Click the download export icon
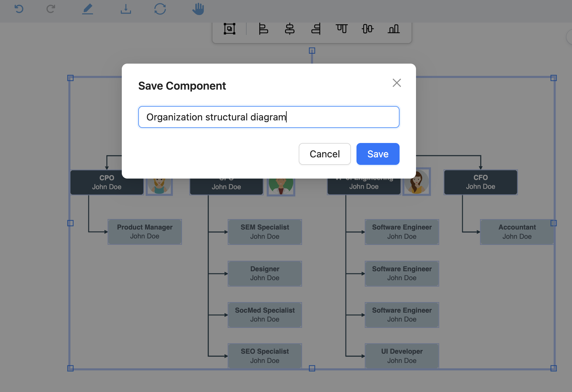Viewport: 572px width, 392px height. (x=126, y=9)
